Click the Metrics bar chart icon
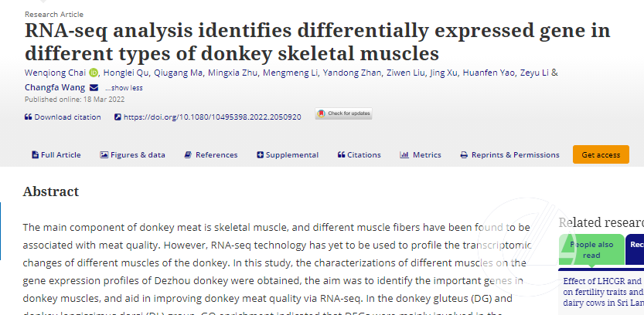This screenshot has width=644, height=315. 404,155
